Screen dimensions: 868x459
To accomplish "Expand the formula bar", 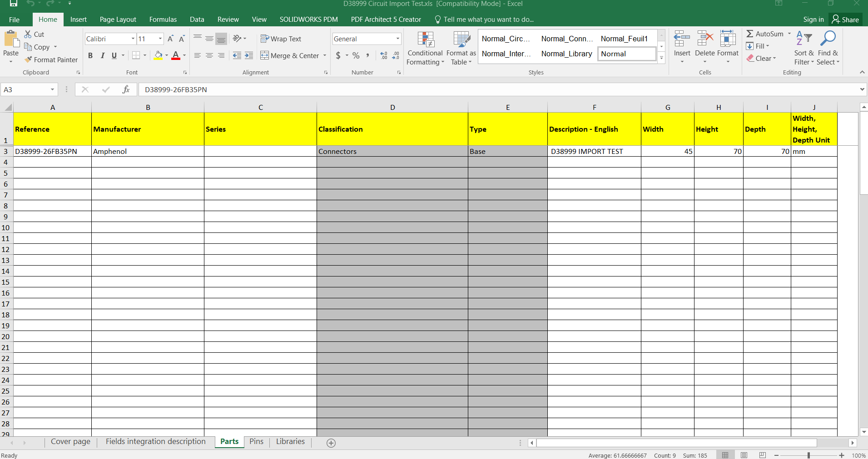I will pos(862,89).
